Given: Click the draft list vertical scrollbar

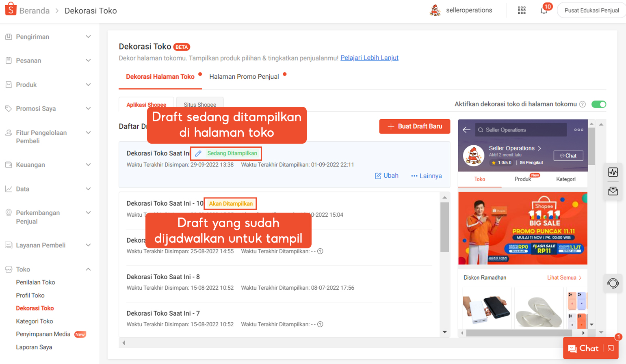Looking at the screenshot, I should (444, 227).
